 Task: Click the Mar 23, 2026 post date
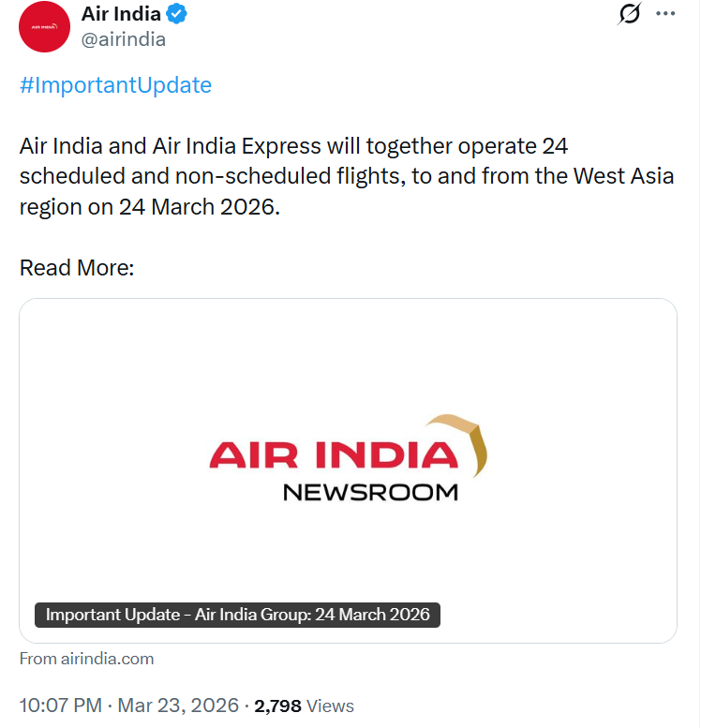coord(178,706)
